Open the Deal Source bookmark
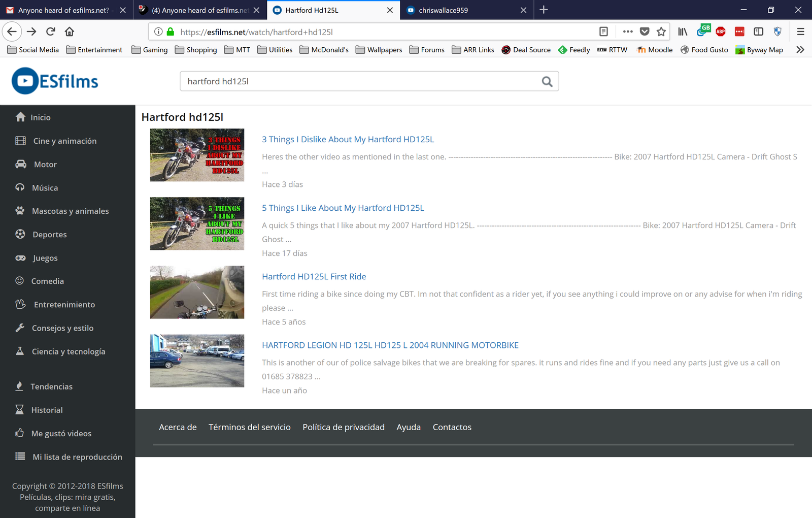Viewport: 812px width, 518px height. 526,49
